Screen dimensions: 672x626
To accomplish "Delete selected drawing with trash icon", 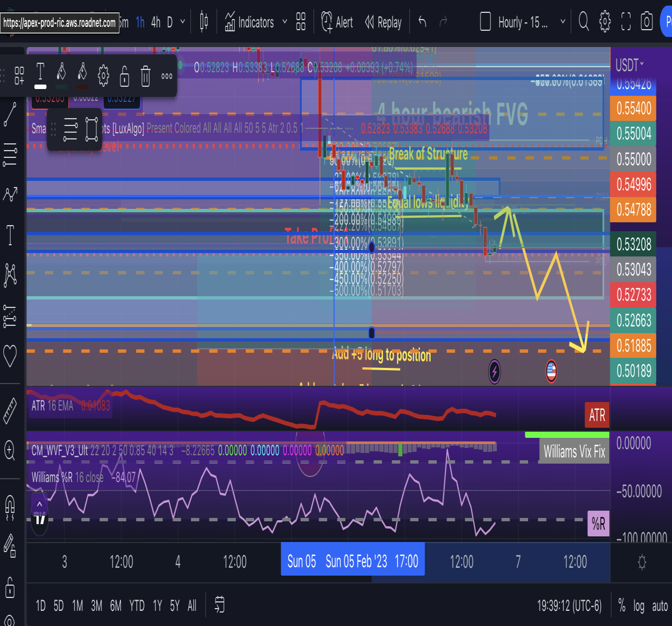I will click(x=146, y=76).
